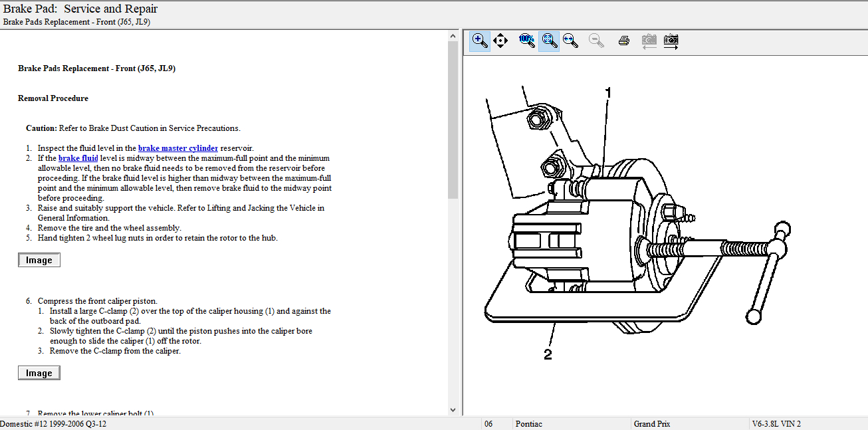Print the brake caliper diagram

point(623,41)
